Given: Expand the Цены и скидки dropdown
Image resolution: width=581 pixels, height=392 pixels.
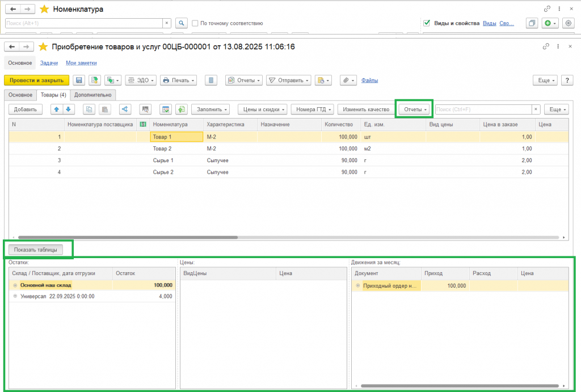Looking at the screenshot, I should click(262, 109).
